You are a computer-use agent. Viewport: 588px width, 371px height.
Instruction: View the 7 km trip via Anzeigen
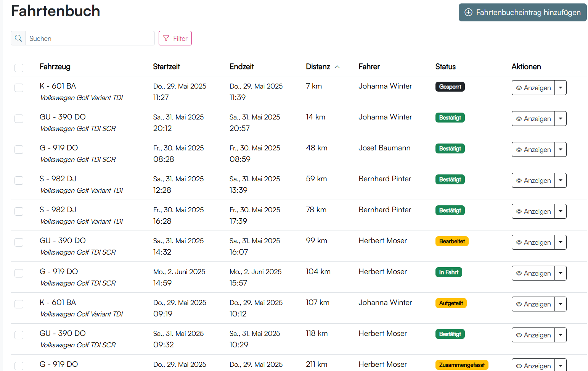point(533,88)
